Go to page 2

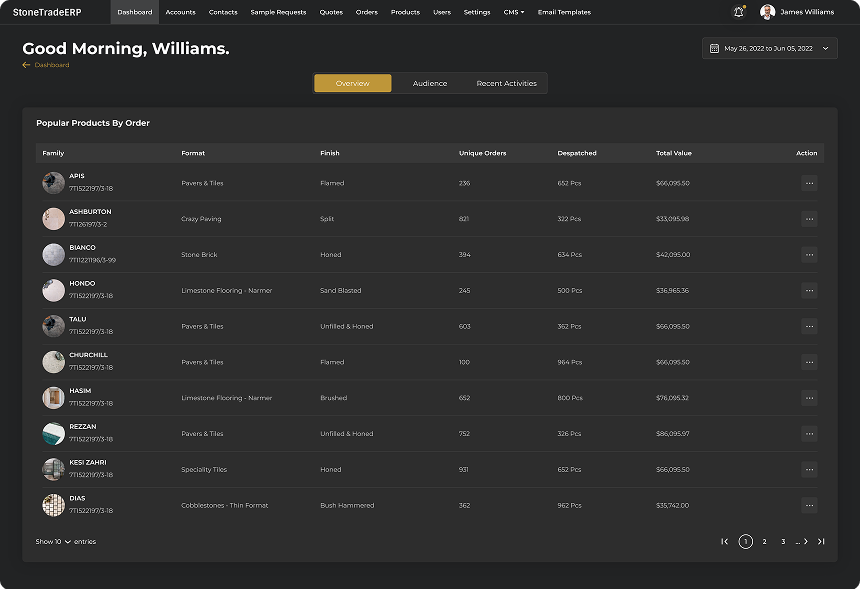click(x=764, y=541)
